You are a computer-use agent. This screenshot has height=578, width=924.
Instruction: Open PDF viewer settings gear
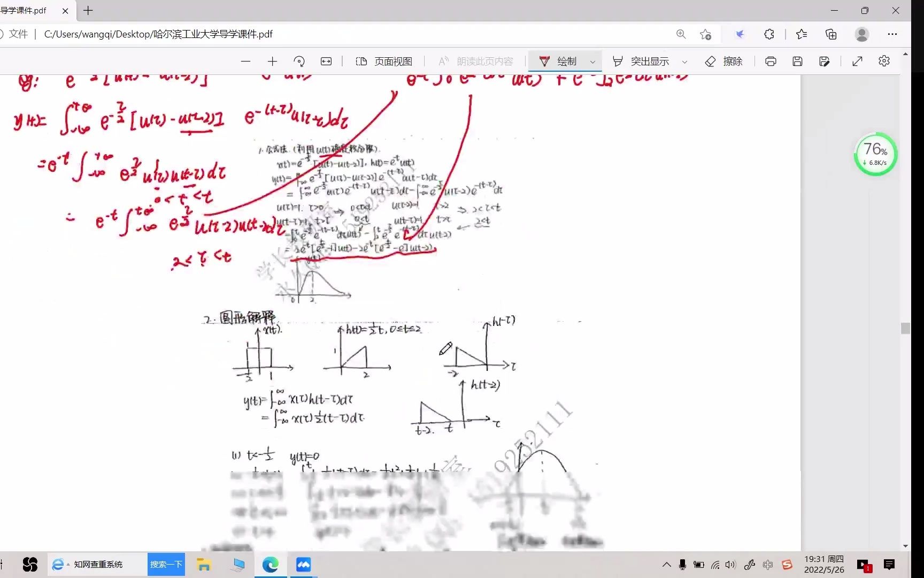[884, 61]
